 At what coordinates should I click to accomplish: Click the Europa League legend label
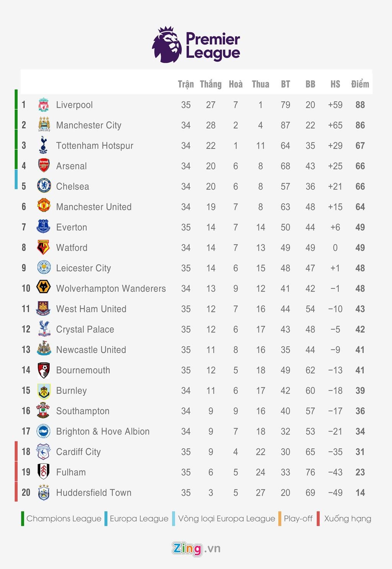139,518
